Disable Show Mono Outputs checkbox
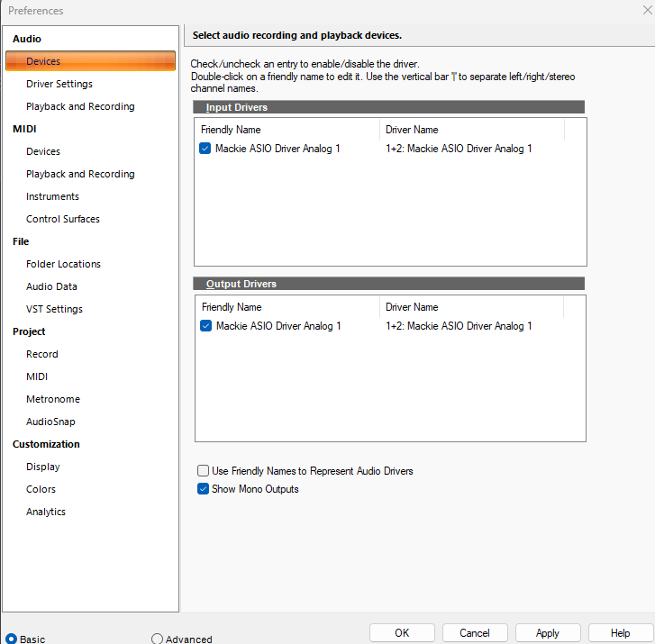 pyautogui.click(x=203, y=489)
